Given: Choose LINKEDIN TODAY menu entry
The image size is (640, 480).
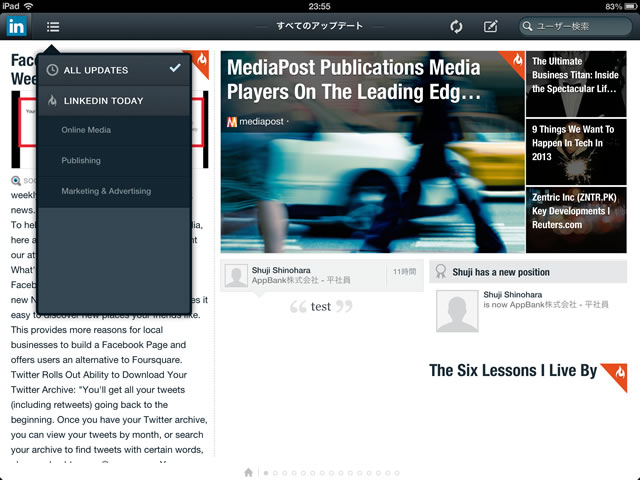Looking at the screenshot, I should [114, 101].
